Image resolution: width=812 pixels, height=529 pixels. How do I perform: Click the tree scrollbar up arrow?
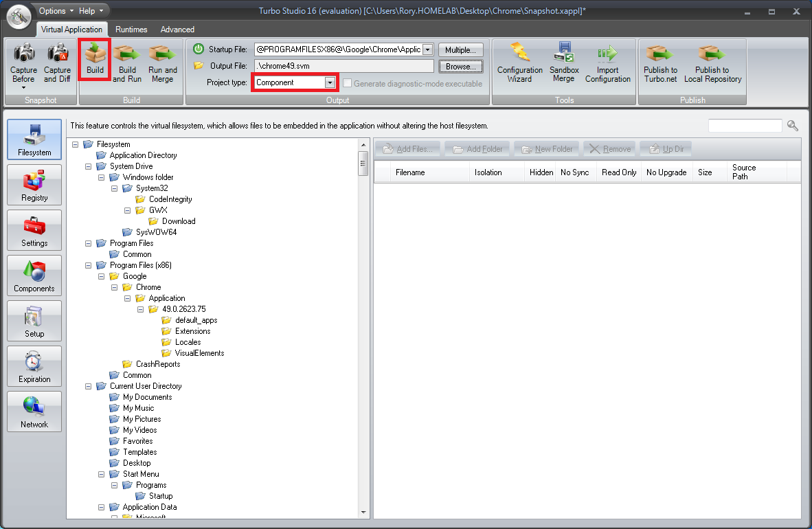363,145
